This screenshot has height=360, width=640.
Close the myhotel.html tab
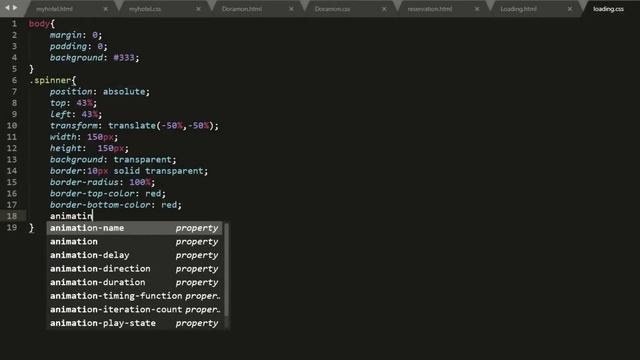106,9
